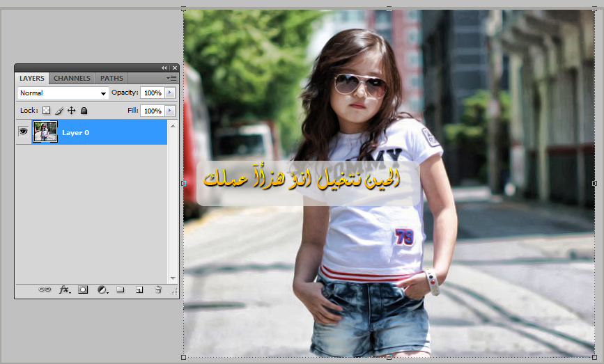
Task: Open the layer style fx menu
Action: coord(64,290)
